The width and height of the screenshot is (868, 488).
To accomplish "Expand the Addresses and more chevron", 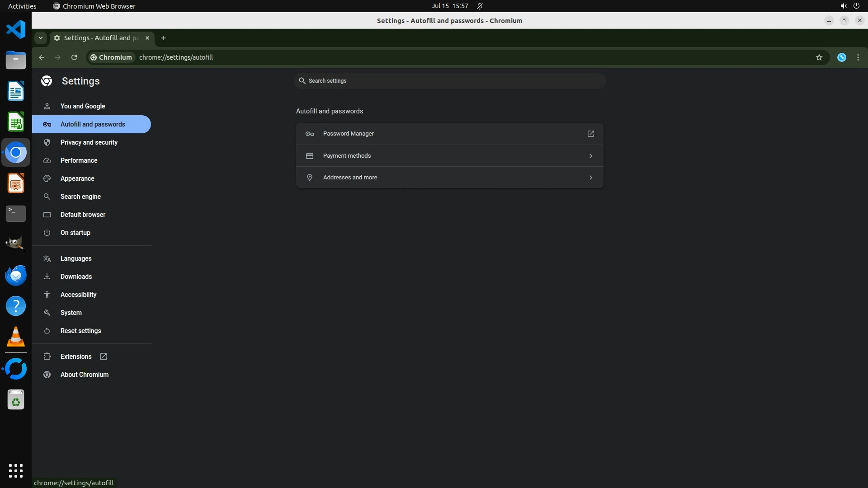I will (x=590, y=178).
